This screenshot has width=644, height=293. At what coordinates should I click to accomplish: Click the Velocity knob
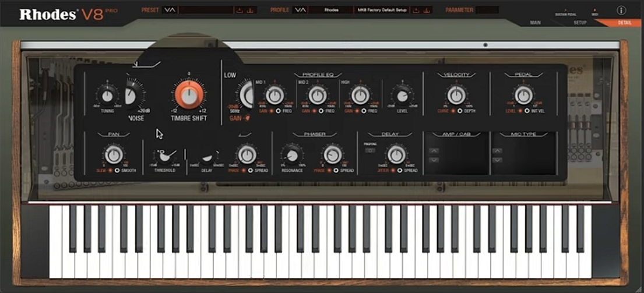pyautogui.click(x=456, y=95)
